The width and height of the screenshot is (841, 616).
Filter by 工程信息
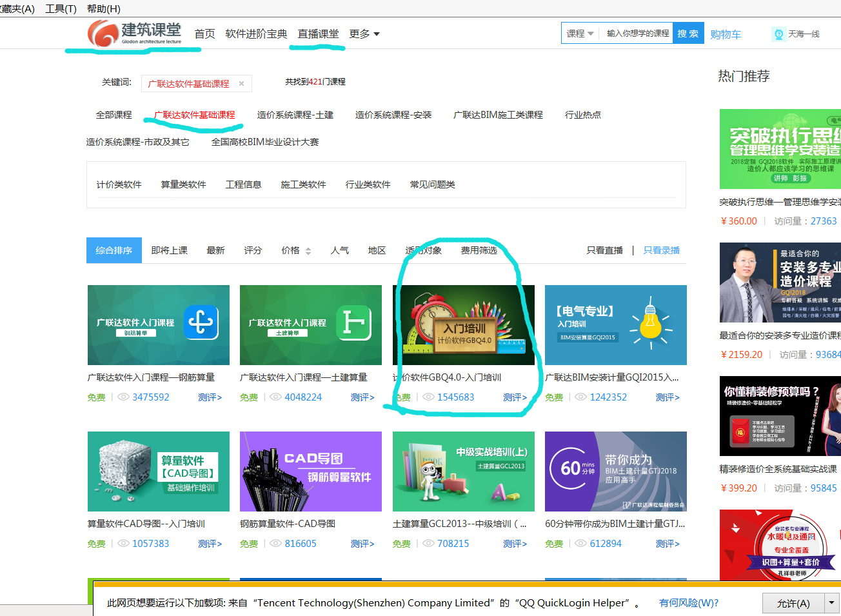[x=243, y=184]
